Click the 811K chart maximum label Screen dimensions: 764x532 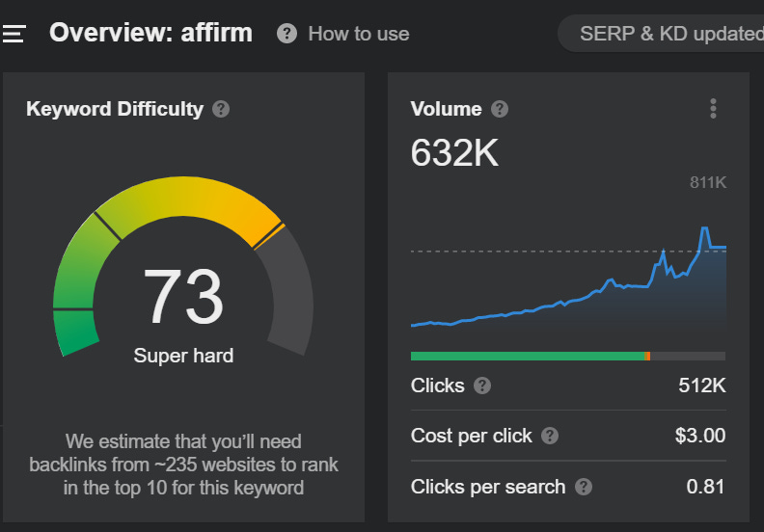[x=708, y=182]
